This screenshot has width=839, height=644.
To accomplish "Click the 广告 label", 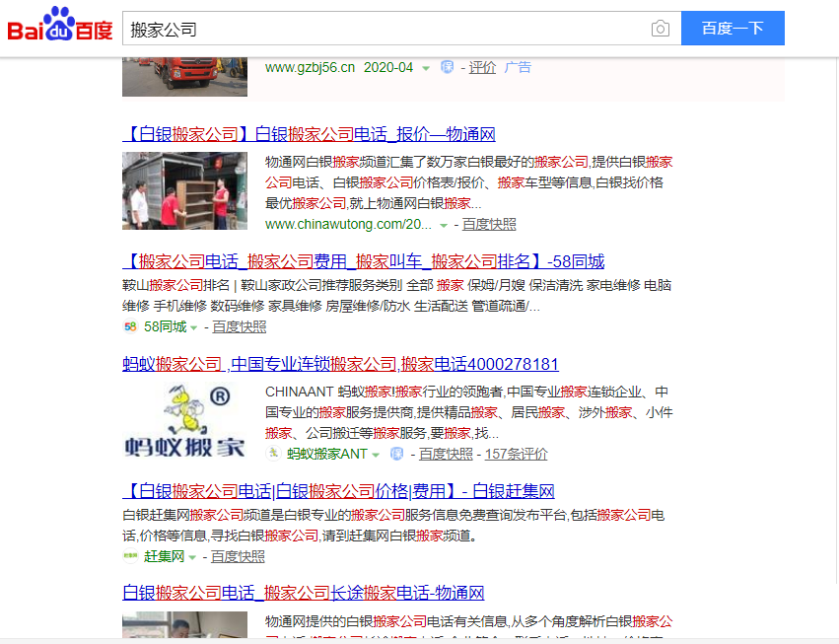I will tap(518, 67).
